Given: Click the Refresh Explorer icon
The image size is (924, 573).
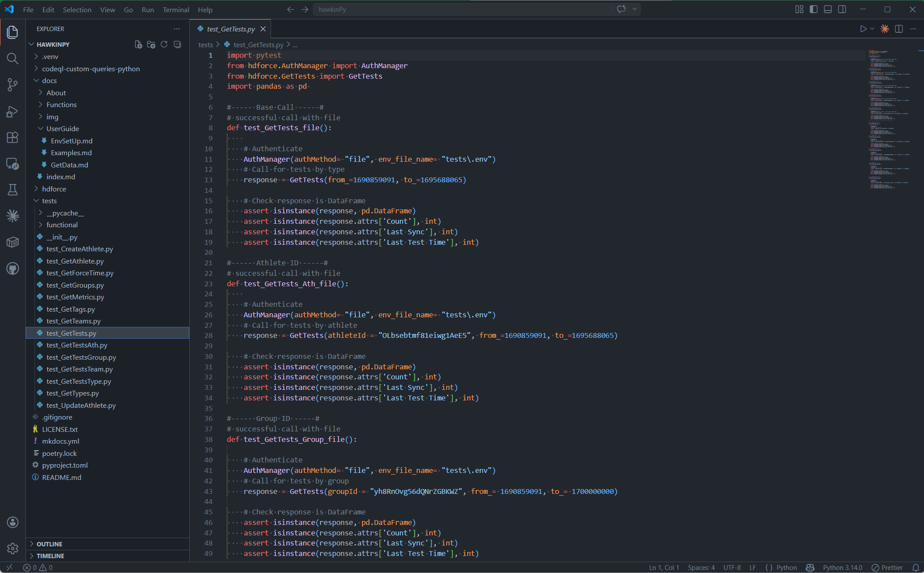Looking at the screenshot, I should [x=164, y=44].
